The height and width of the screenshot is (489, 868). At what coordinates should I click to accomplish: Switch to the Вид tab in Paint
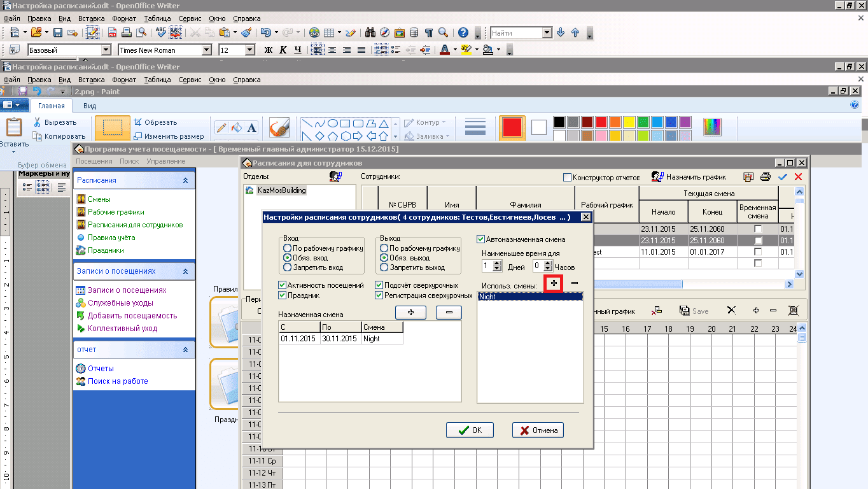tap(90, 106)
